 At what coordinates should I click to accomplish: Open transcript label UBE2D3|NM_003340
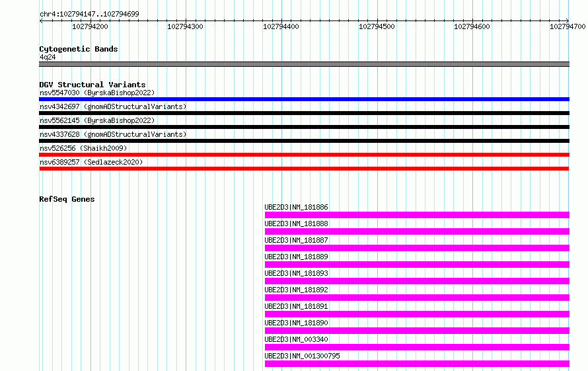[296, 339]
